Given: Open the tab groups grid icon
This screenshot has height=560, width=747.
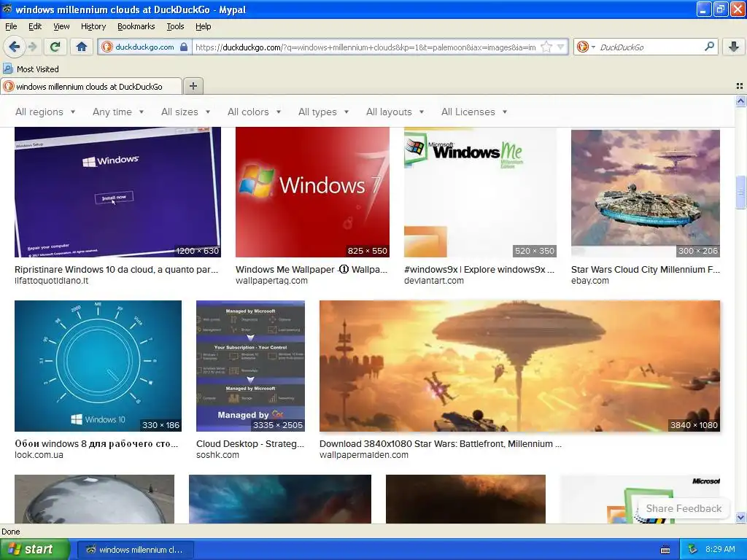Looking at the screenshot, I should [x=740, y=86].
